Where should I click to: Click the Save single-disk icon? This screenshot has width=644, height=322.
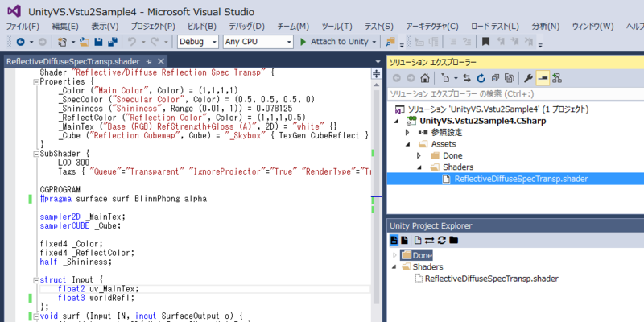98,42
